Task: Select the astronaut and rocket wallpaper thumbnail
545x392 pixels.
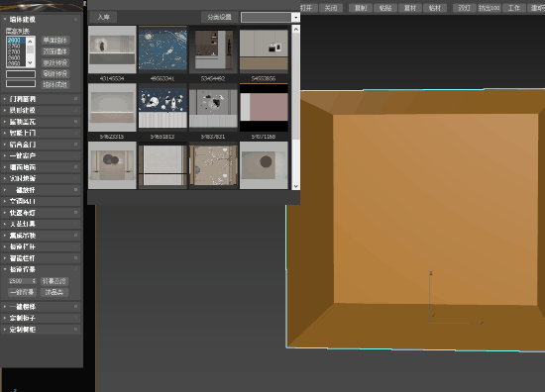Action: (x=163, y=107)
